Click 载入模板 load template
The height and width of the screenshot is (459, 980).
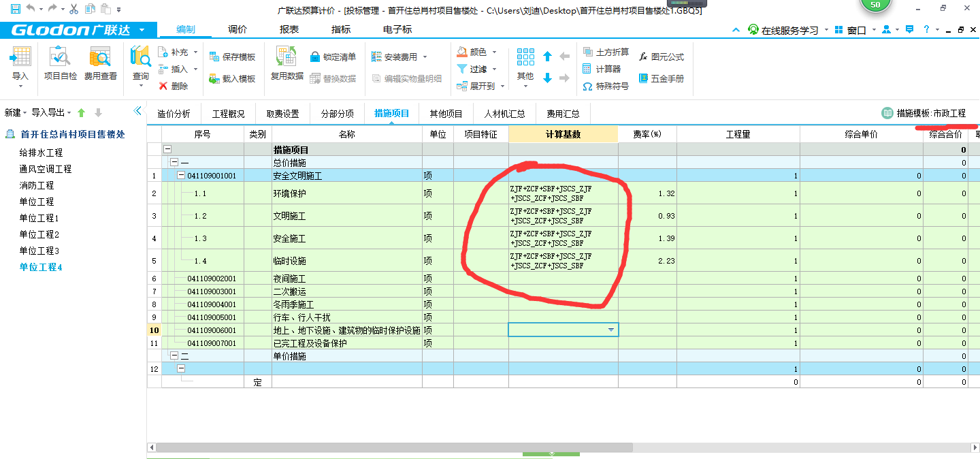tap(233, 79)
